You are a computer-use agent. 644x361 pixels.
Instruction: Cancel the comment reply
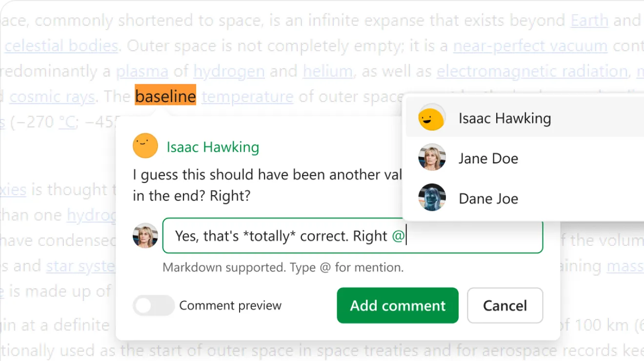[x=505, y=306]
